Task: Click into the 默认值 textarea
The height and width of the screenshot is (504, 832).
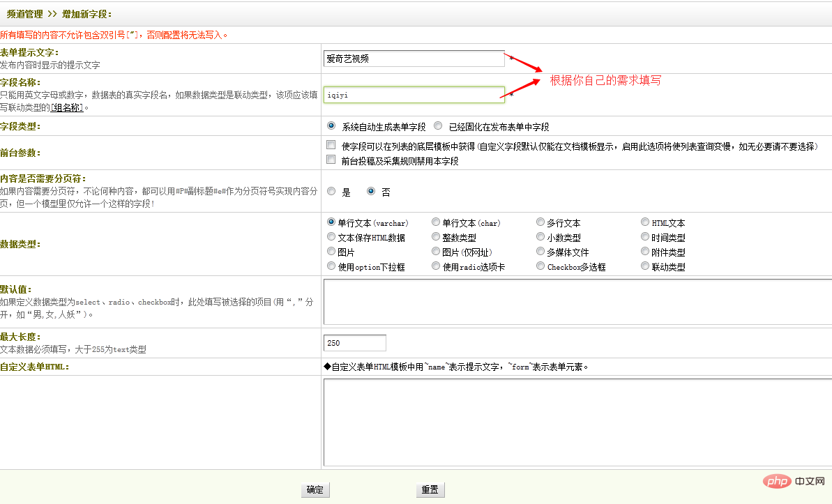Action: pyautogui.click(x=577, y=301)
